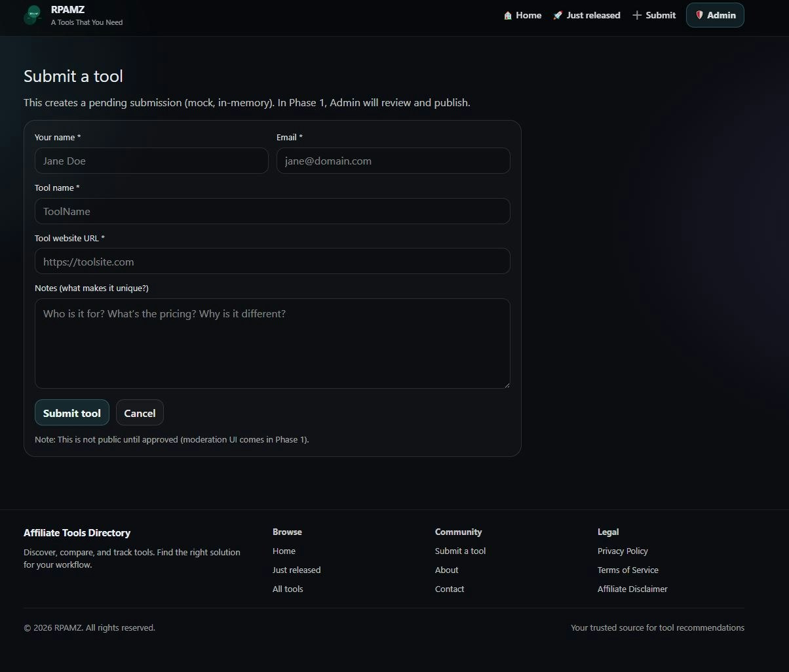Click the pending submission description text
This screenshot has width=789, height=672.
click(247, 103)
